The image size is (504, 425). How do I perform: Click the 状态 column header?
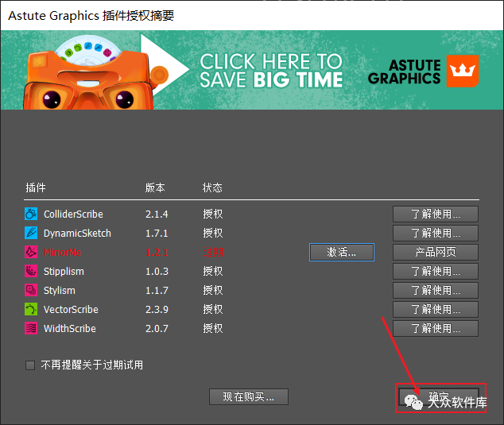(x=212, y=187)
